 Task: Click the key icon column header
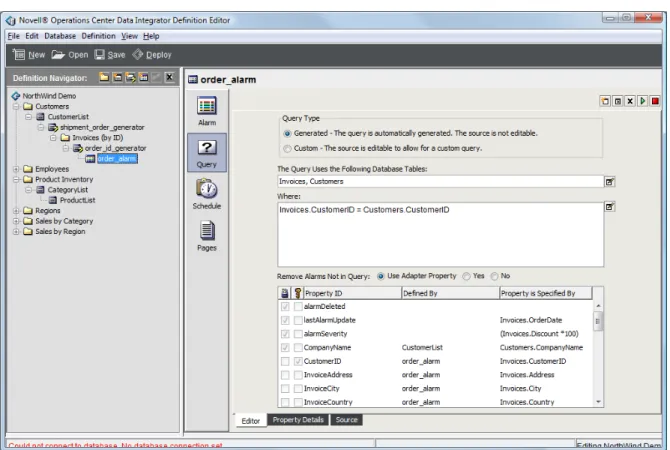[298, 293]
